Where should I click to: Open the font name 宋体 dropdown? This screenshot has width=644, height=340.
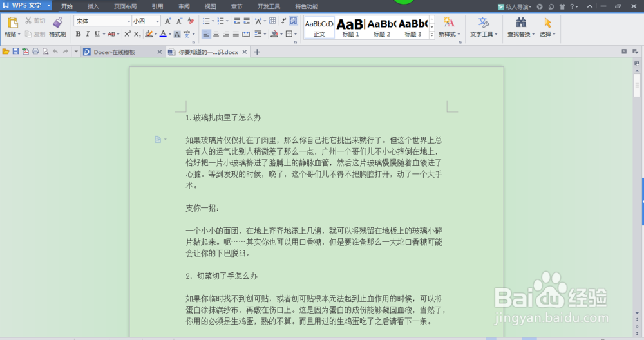129,21
